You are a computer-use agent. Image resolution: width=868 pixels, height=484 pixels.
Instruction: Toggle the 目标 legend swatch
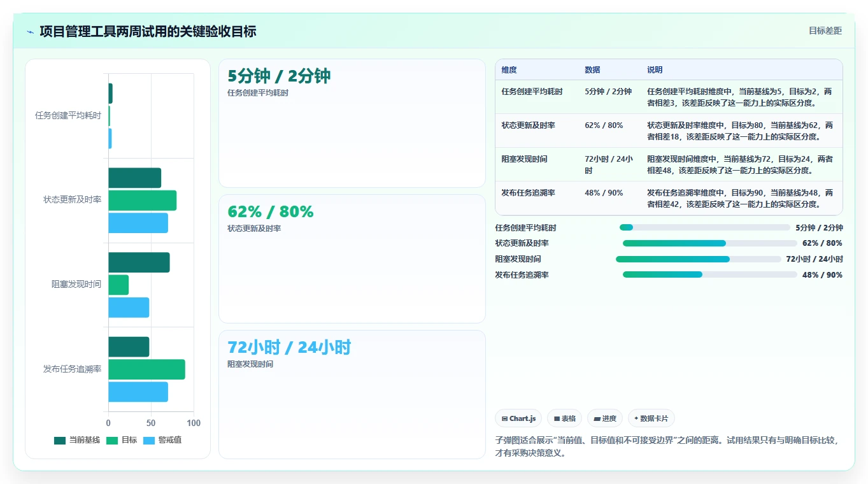tap(112, 440)
